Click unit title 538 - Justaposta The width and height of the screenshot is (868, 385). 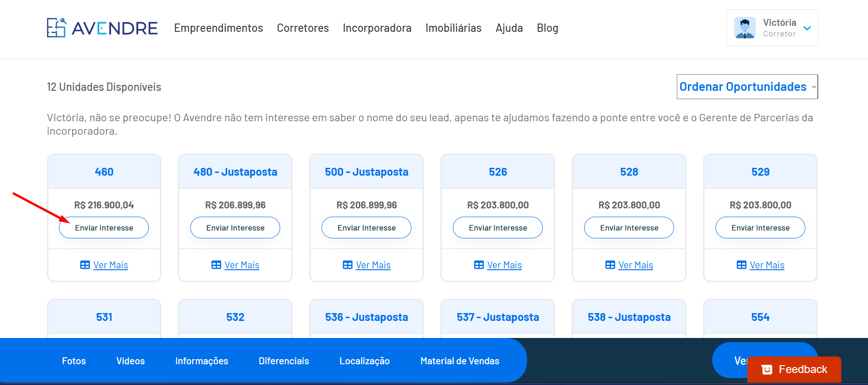tap(629, 317)
